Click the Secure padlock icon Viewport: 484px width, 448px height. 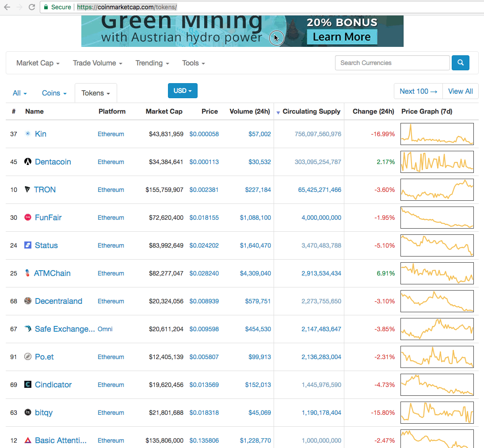click(46, 7)
